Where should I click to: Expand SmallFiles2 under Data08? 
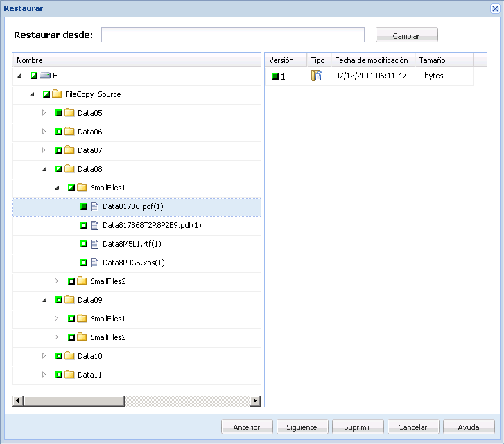coord(57,281)
